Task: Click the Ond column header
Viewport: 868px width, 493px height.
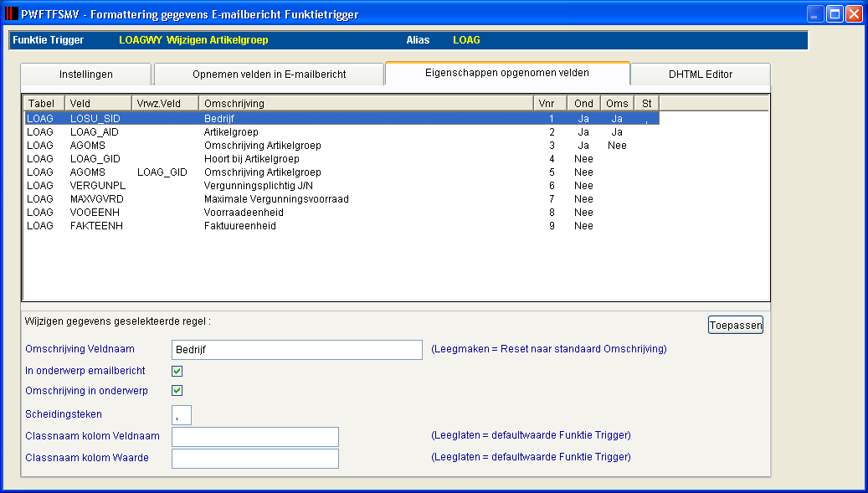Action: pos(584,104)
